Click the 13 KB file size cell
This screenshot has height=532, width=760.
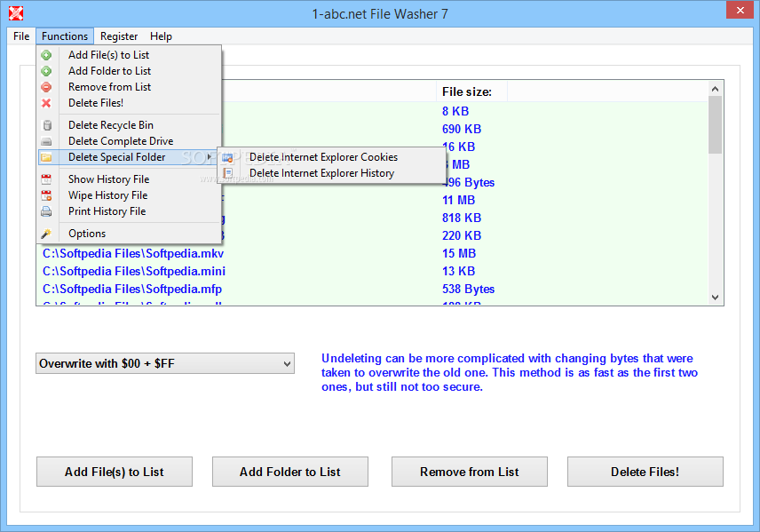[458, 272]
